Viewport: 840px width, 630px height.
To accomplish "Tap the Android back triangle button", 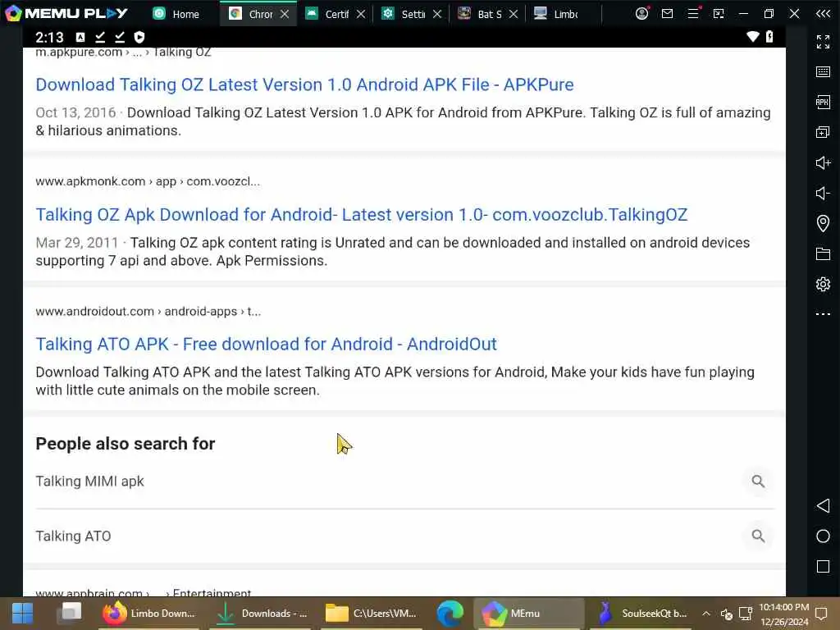I will tap(823, 505).
